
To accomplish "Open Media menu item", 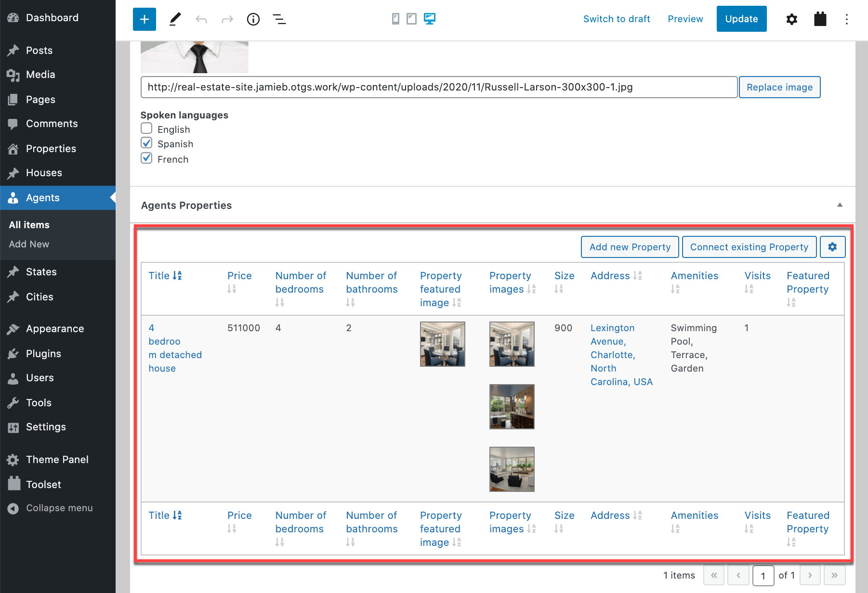I will [40, 75].
